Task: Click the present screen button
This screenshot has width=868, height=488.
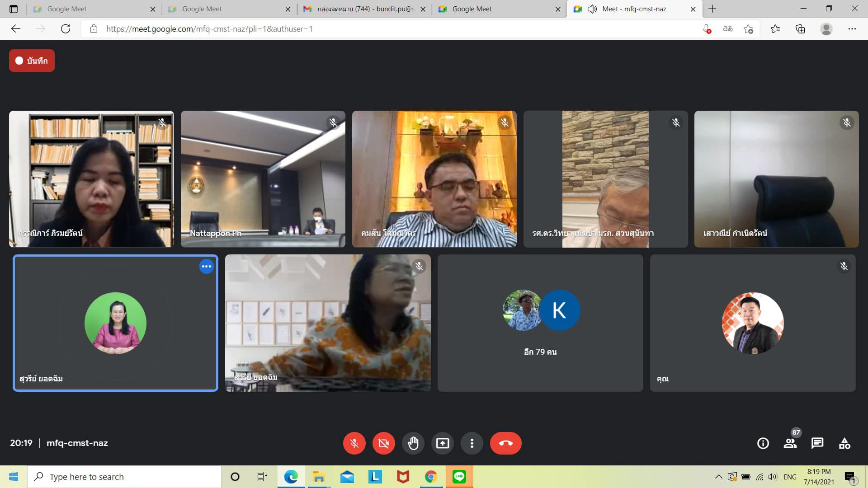Action: point(442,443)
